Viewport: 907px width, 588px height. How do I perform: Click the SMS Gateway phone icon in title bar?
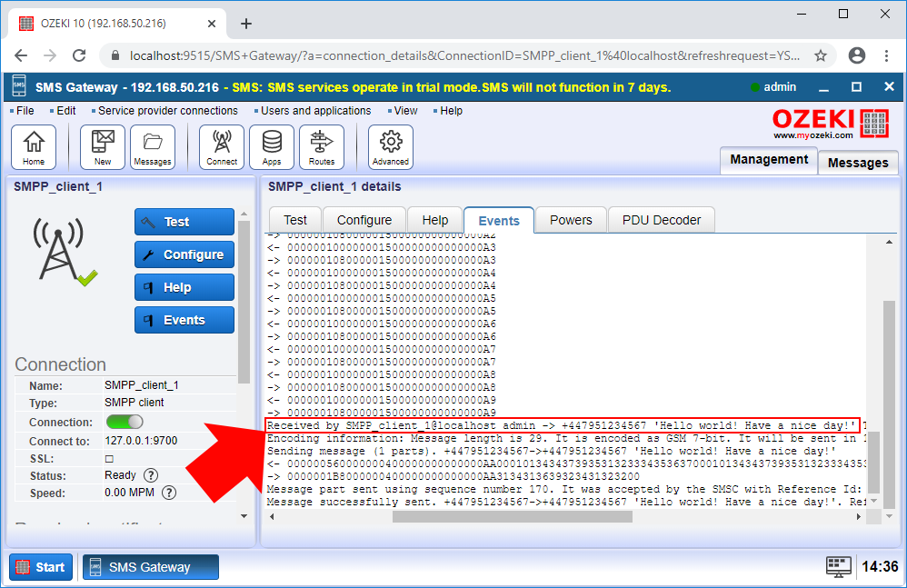click(x=19, y=86)
